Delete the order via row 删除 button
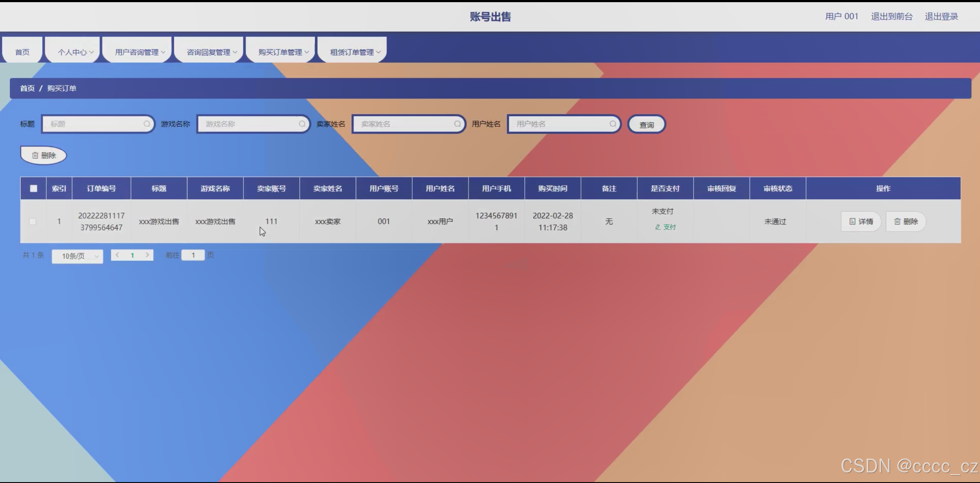 point(906,221)
